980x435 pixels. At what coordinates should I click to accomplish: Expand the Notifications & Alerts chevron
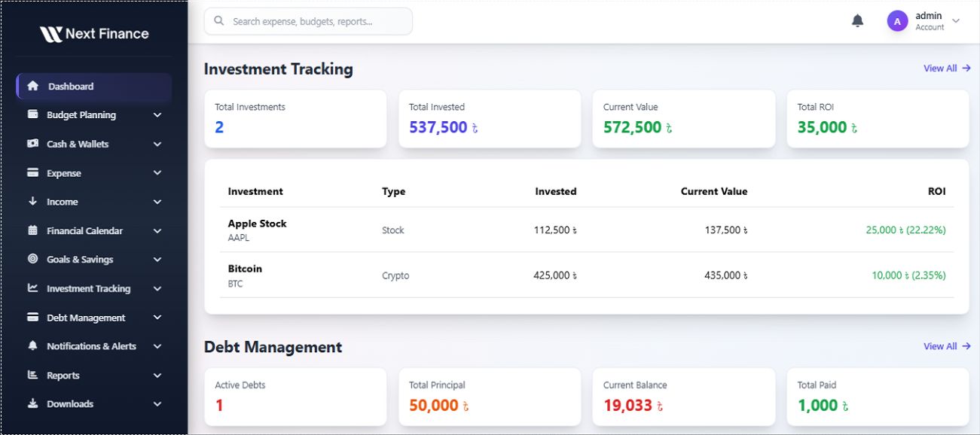click(x=157, y=346)
